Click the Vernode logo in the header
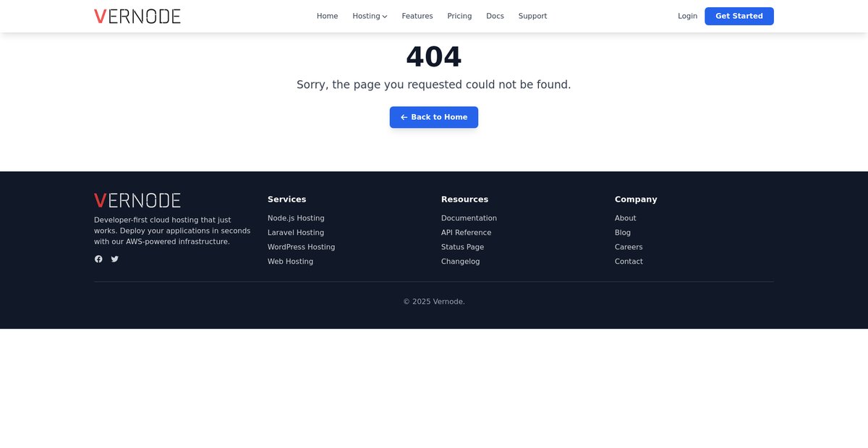Screen dimensions: 868x448 click(x=137, y=16)
